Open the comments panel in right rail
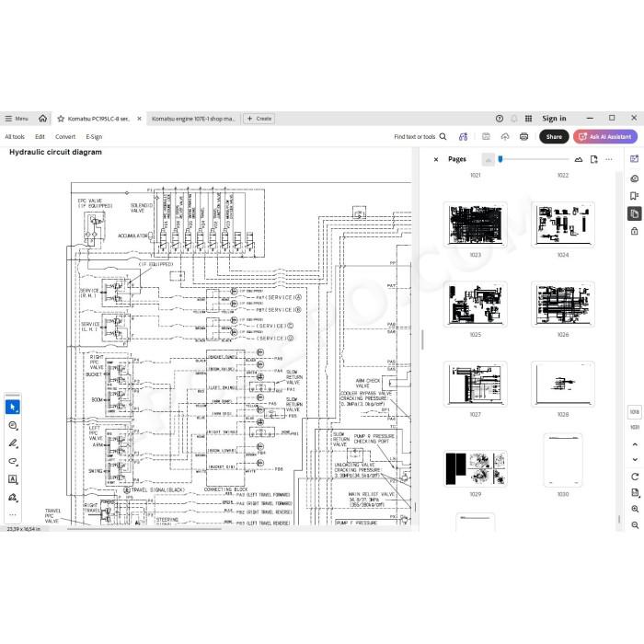Viewport: 644px width, 644px height. pyautogui.click(x=635, y=178)
